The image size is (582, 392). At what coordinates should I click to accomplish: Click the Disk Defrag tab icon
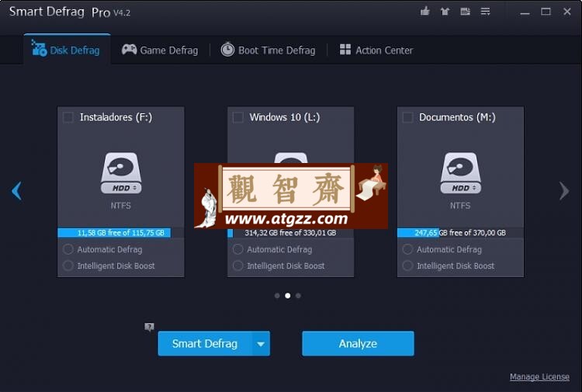pyautogui.click(x=39, y=48)
